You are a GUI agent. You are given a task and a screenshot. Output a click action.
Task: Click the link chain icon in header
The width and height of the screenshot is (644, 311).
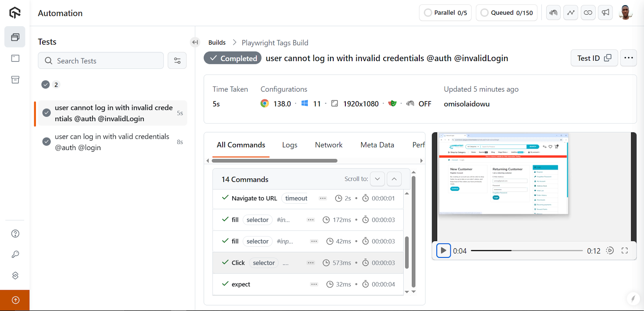coord(588,13)
